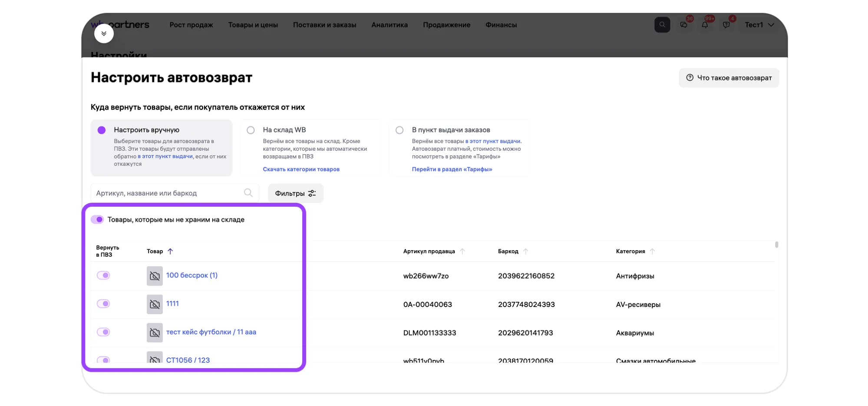The image size is (868, 406).
Task: Open product link СТ1056 / 123
Action: point(188,360)
